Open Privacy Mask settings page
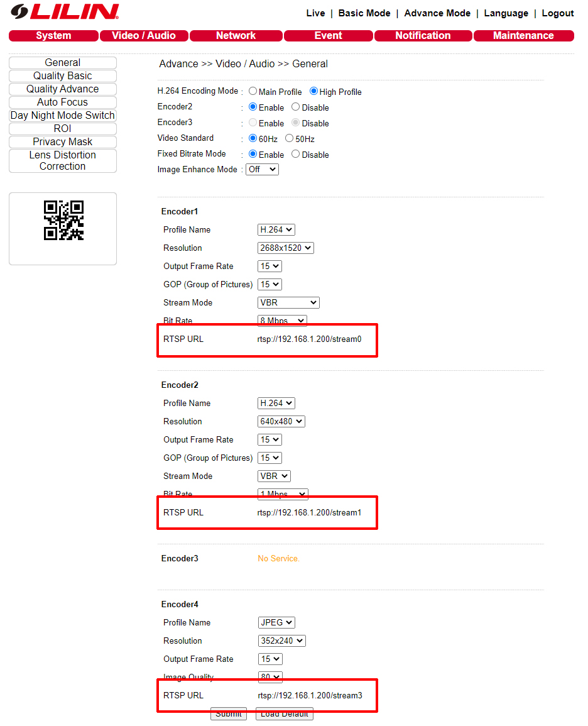The height and width of the screenshot is (726, 588). pyautogui.click(x=62, y=141)
